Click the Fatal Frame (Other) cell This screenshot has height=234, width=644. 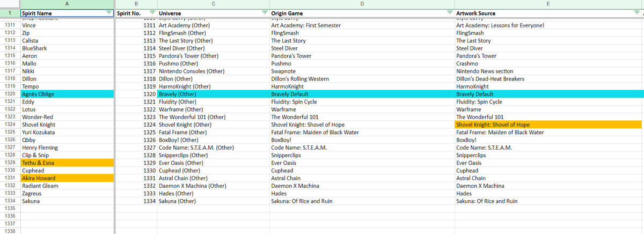(x=214, y=132)
